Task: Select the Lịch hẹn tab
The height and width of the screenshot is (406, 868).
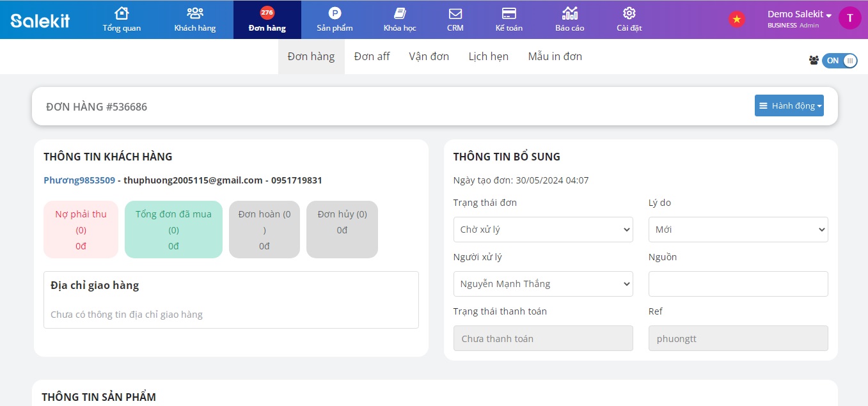Action: click(488, 56)
